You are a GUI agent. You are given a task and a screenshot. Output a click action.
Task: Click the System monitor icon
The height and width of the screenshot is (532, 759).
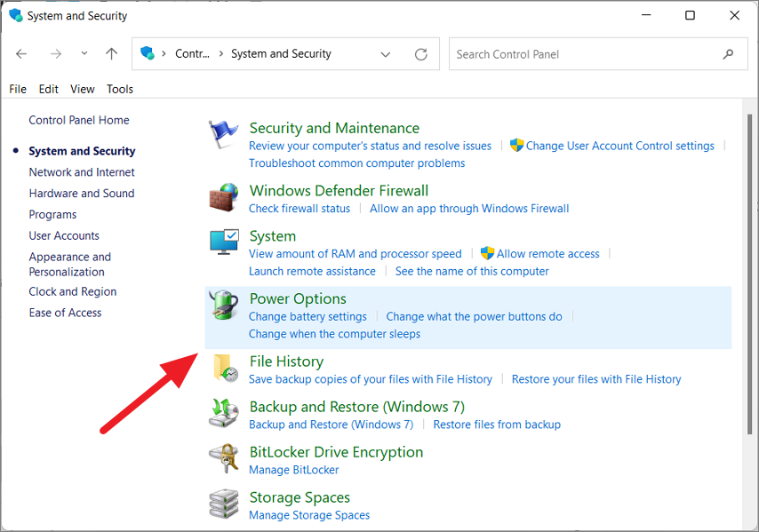pyautogui.click(x=224, y=242)
